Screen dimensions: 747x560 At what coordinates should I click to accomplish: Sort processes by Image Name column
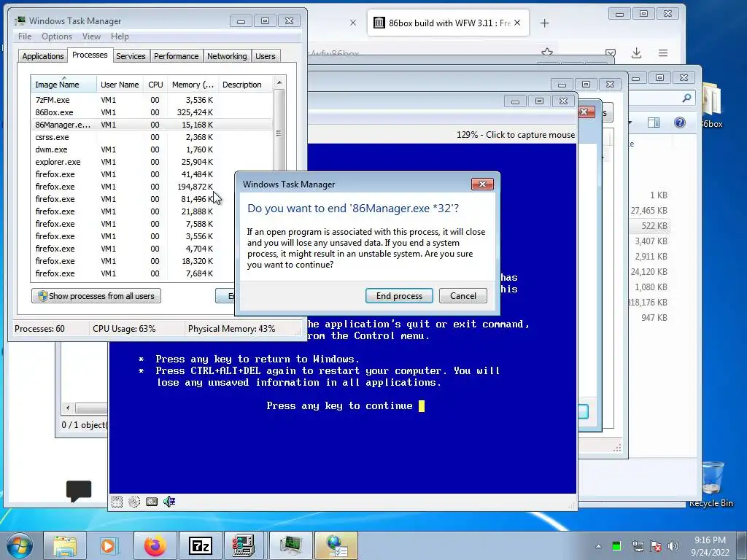pos(63,85)
